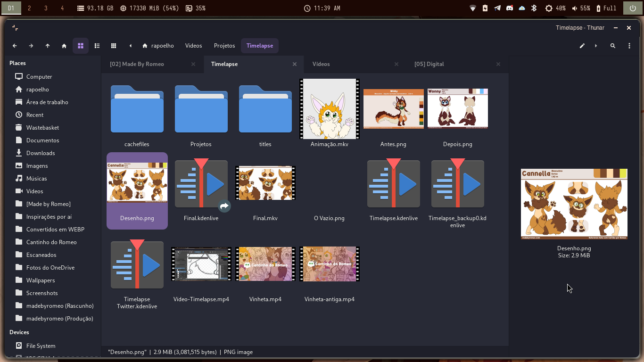Switch to detailed list view
The height and width of the screenshot is (362, 644).
point(97,46)
